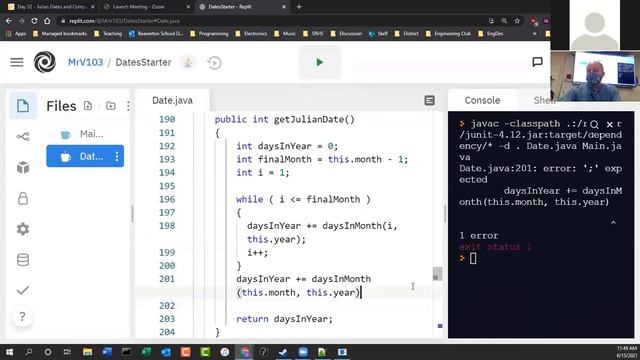Open a new browser tab
The image size is (640, 360).
pyautogui.click(x=299, y=7)
